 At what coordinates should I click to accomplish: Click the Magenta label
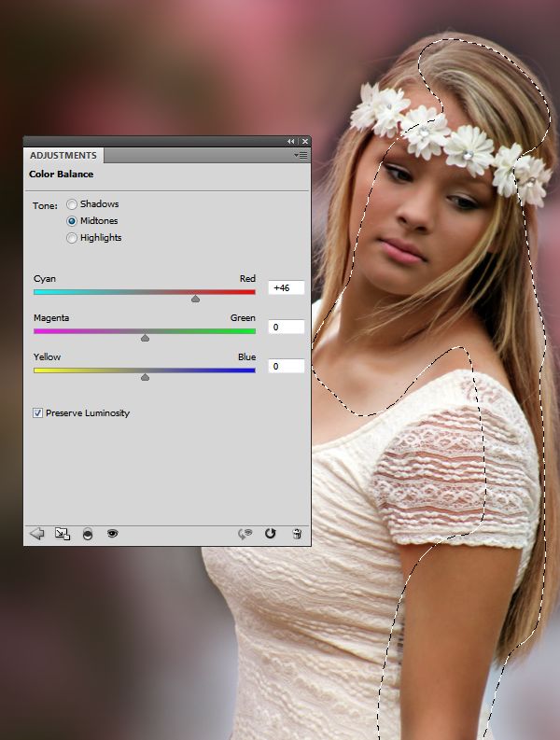(51, 318)
